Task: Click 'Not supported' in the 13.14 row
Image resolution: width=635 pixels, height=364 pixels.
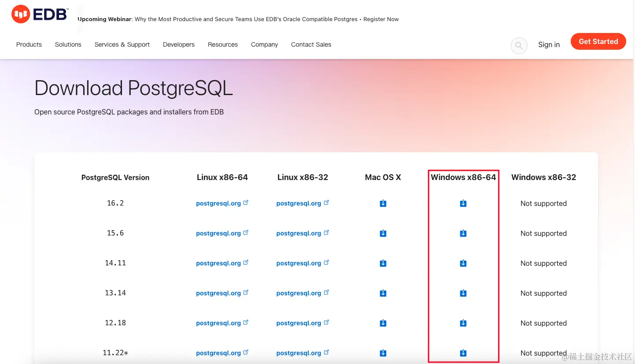Action: [543, 294]
